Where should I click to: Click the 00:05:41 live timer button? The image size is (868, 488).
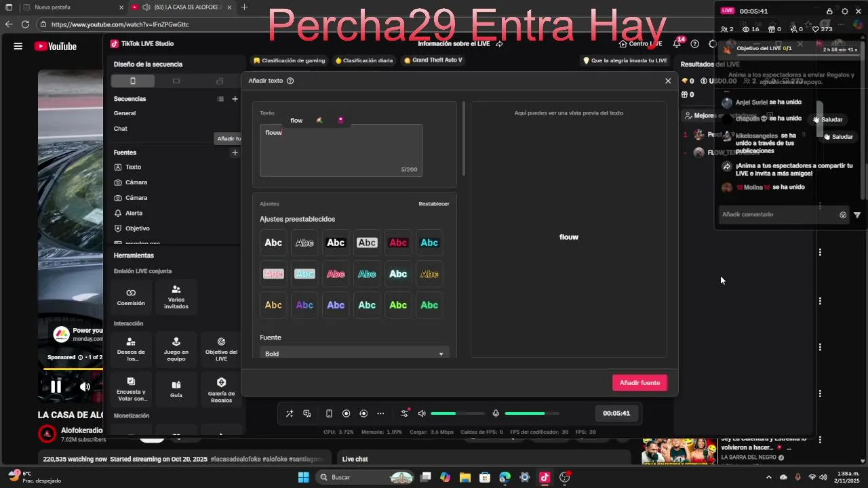click(616, 413)
